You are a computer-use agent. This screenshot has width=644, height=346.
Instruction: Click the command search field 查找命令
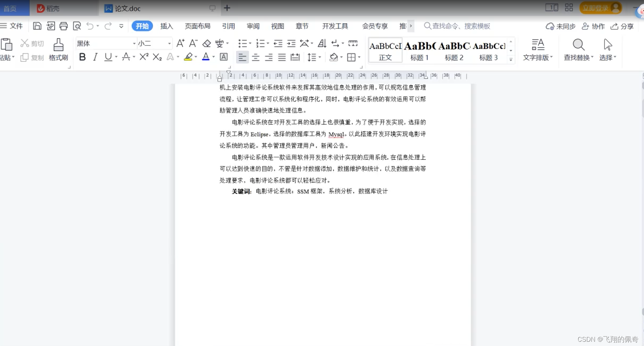point(458,26)
